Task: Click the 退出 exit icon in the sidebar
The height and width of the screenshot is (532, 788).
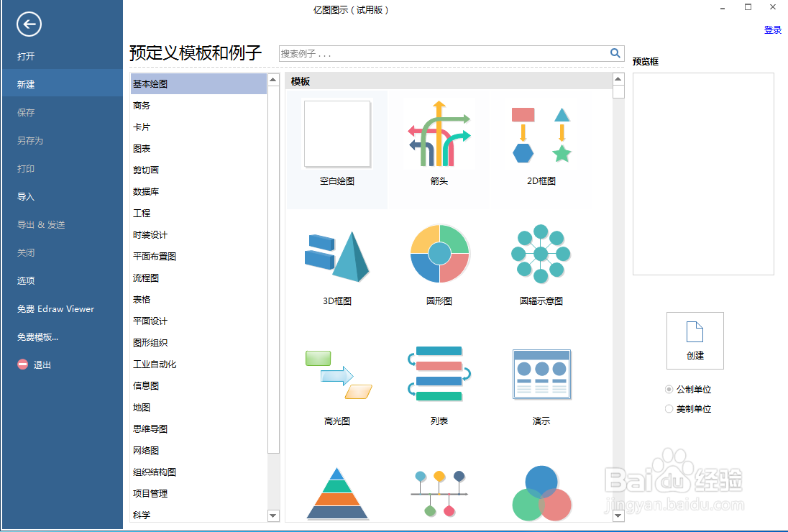Action: click(22, 364)
